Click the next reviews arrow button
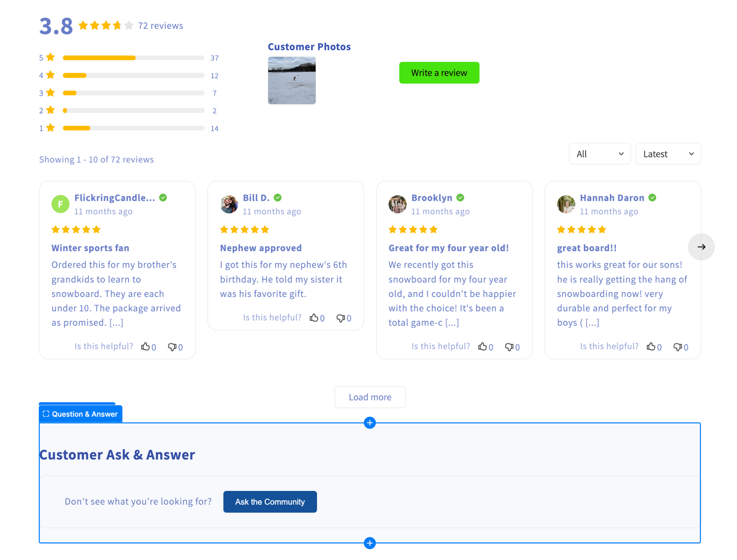Image resolution: width=737 pixels, height=560 pixels. pos(701,247)
